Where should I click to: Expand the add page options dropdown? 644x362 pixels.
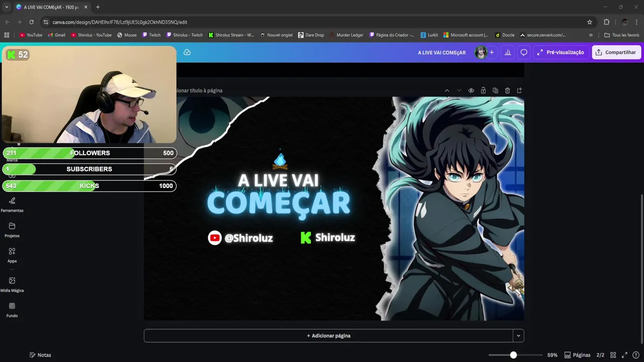coord(518,336)
